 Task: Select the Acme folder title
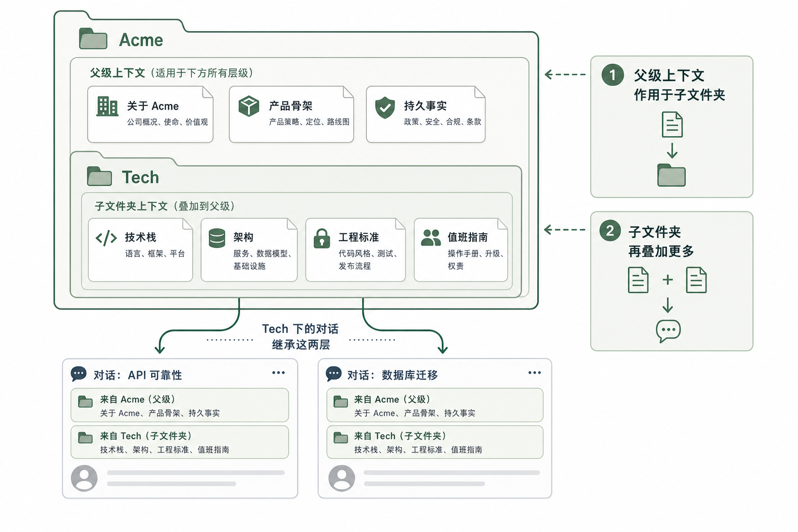(141, 40)
